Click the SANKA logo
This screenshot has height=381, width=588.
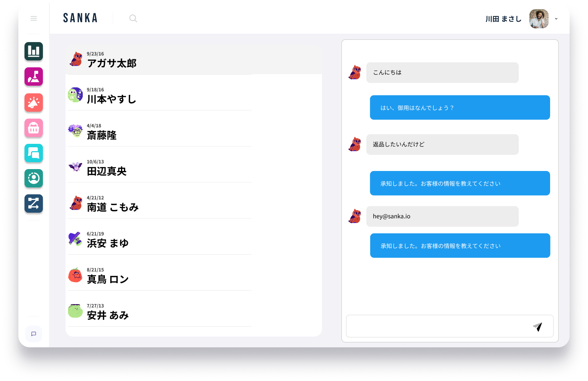coord(80,18)
